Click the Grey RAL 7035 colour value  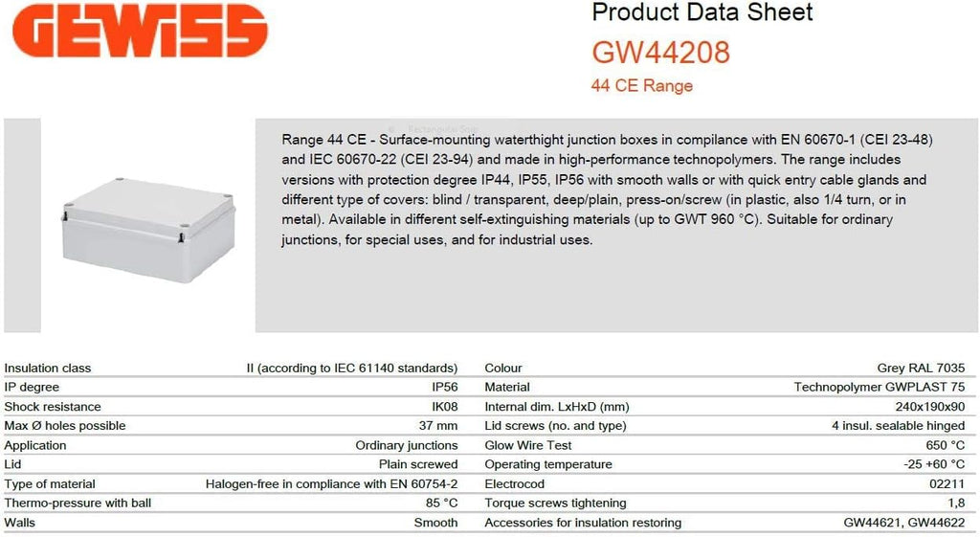click(921, 368)
